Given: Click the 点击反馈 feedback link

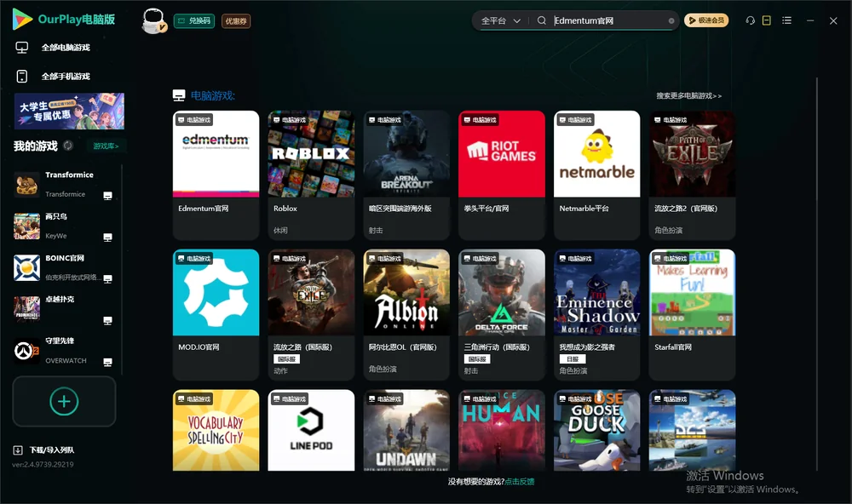Looking at the screenshot, I should click(x=520, y=481).
